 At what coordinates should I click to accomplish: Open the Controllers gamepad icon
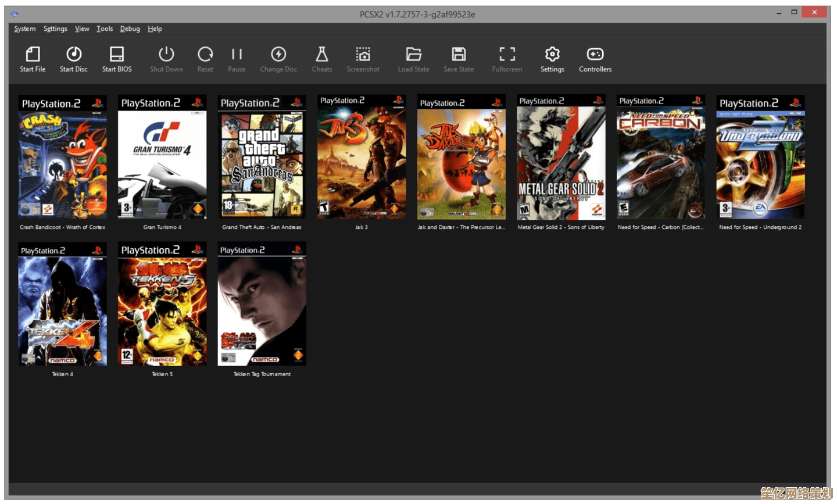click(x=595, y=55)
